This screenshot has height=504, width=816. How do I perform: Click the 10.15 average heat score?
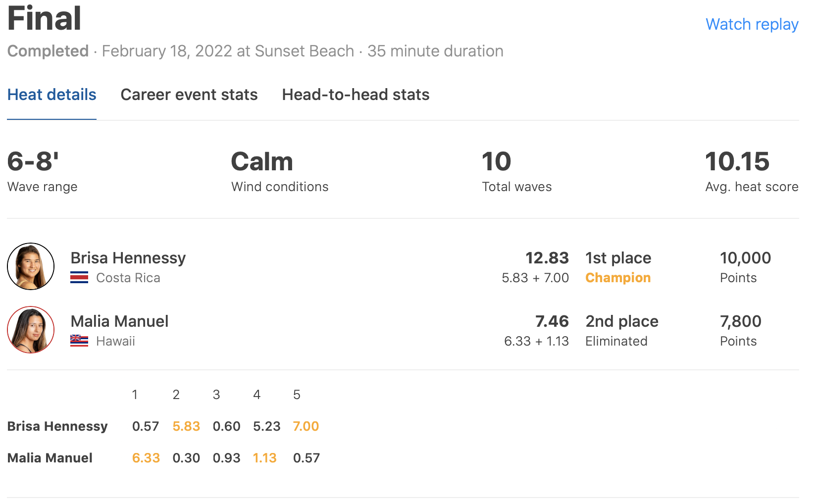click(737, 162)
